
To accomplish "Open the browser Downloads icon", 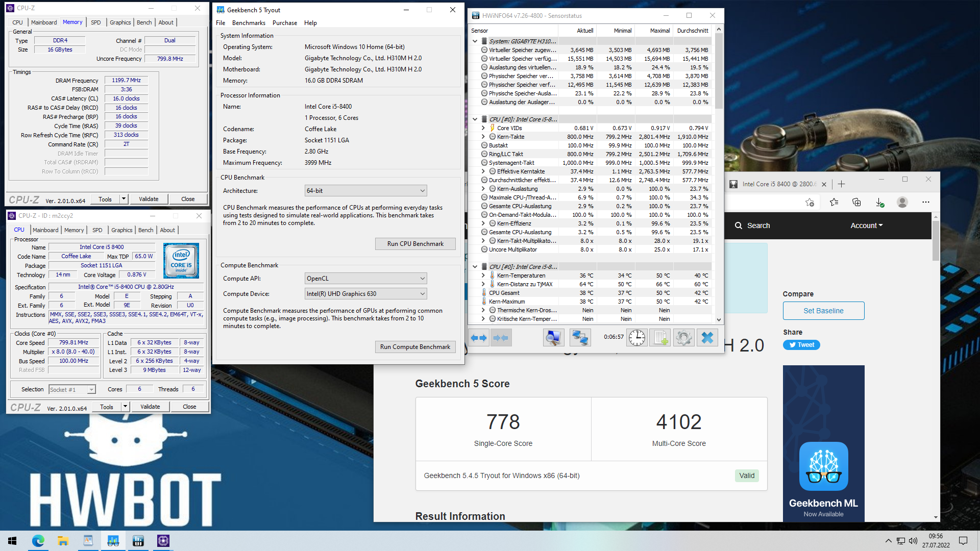I will pos(880,203).
